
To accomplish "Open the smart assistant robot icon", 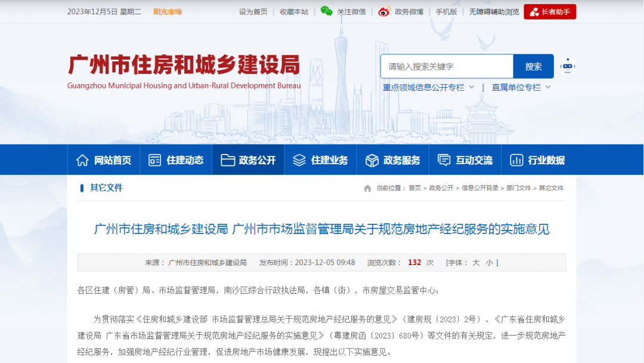I will (568, 67).
